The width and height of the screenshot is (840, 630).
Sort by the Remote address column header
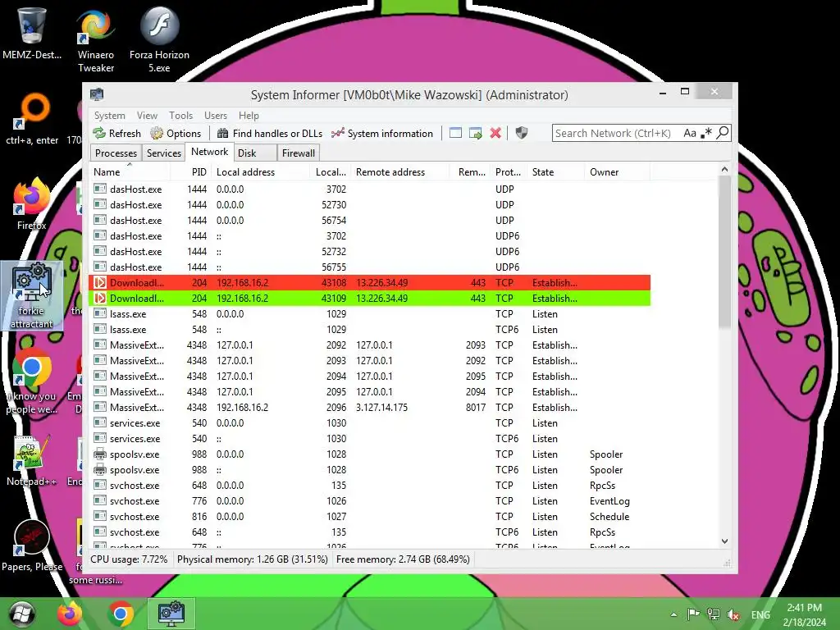[x=399, y=172]
